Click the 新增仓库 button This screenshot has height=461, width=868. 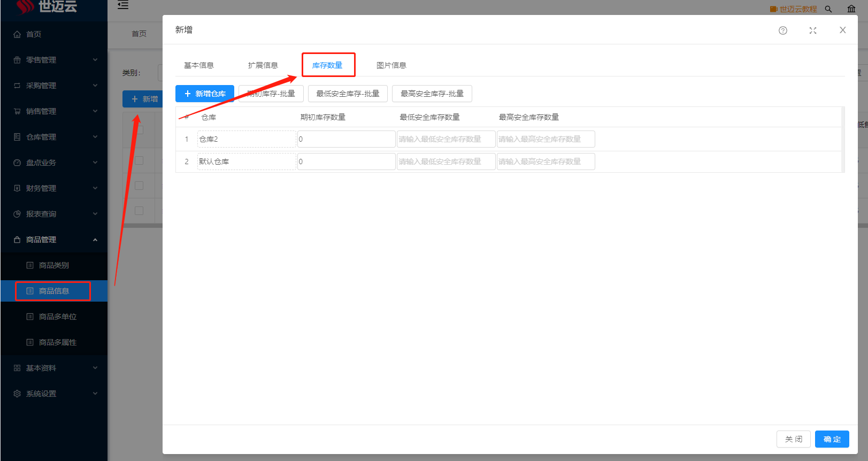tap(205, 94)
